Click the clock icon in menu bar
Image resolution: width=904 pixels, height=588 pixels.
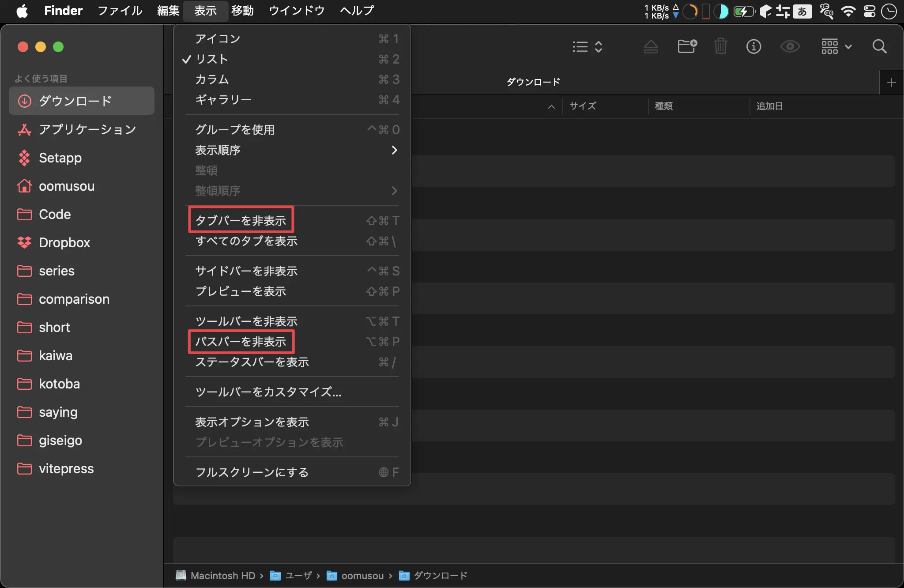pyautogui.click(x=889, y=11)
